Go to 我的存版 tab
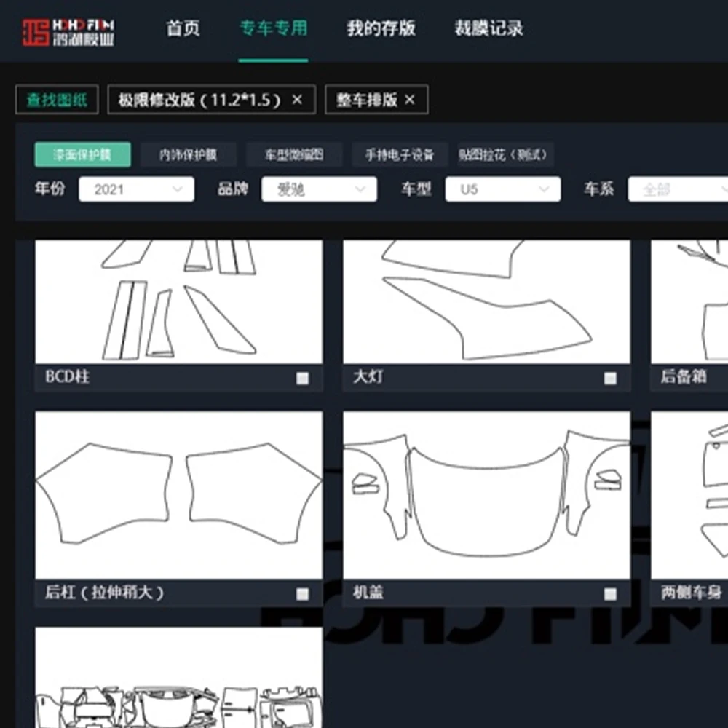Viewport: 728px width, 728px height. coord(381,28)
